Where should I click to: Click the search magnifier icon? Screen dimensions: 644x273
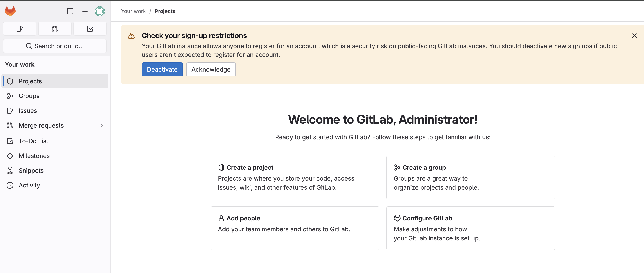coord(29,46)
